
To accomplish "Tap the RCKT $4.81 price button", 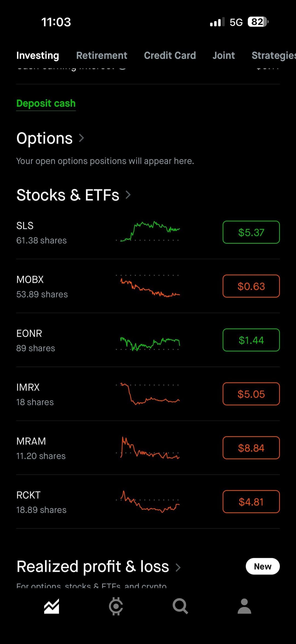I will click(251, 502).
